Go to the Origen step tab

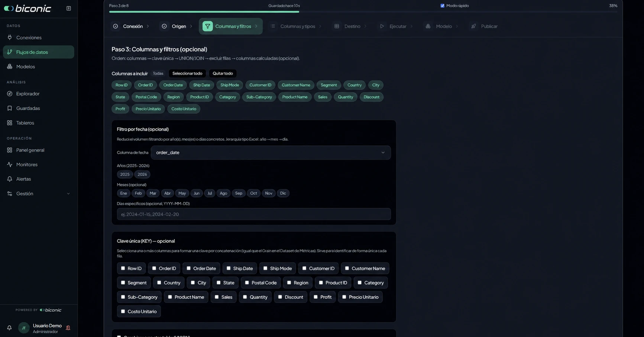175,26
